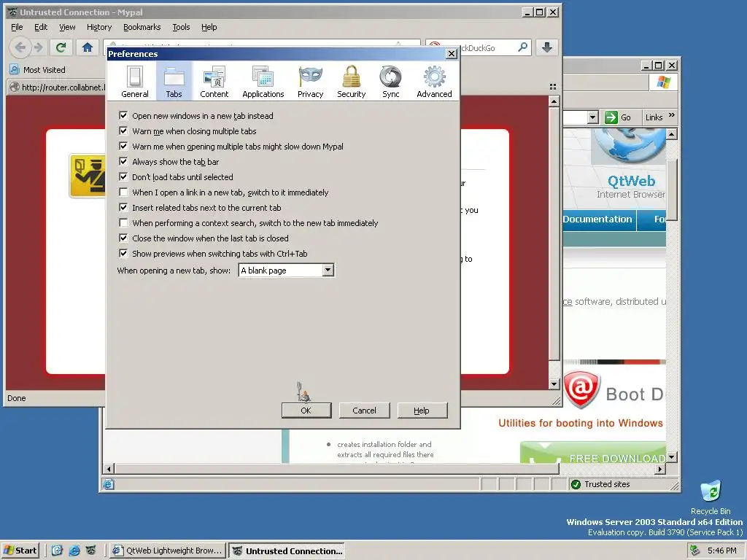Open the Security padlock pane
The height and width of the screenshot is (560, 747).
351,82
